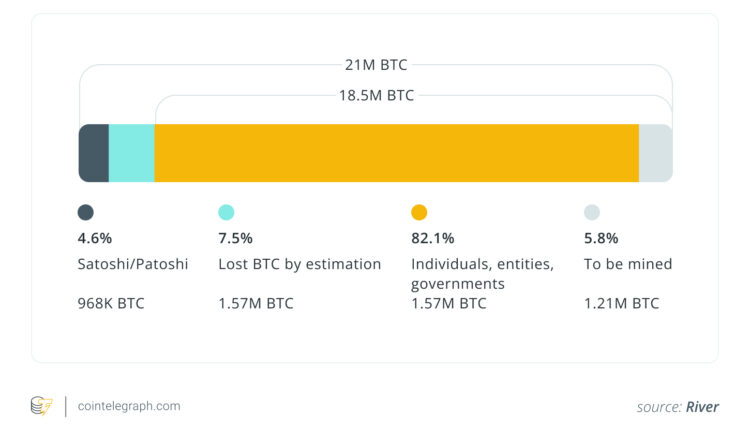The width and height of the screenshot is (750, 430).
Task: Select the 5.8% percentage label
Action: click(601, 238)
